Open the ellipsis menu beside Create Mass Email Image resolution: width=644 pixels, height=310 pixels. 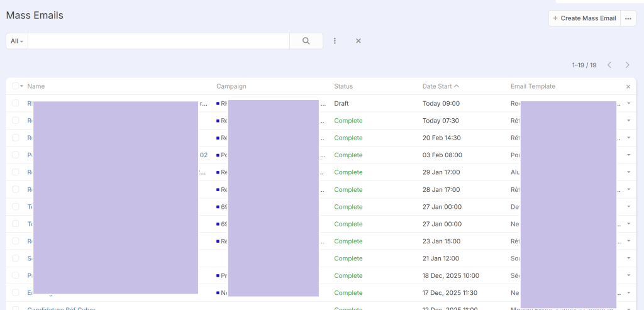tap(628, 18)
